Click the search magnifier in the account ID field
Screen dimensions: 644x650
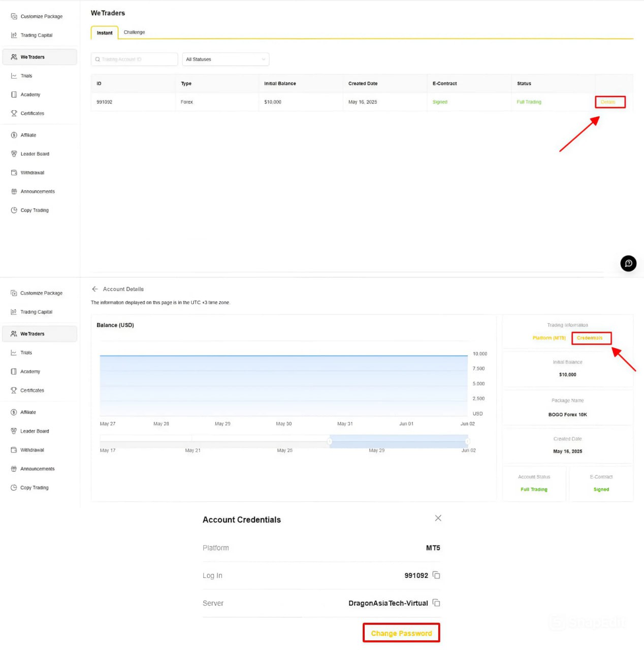click(98, 59)
